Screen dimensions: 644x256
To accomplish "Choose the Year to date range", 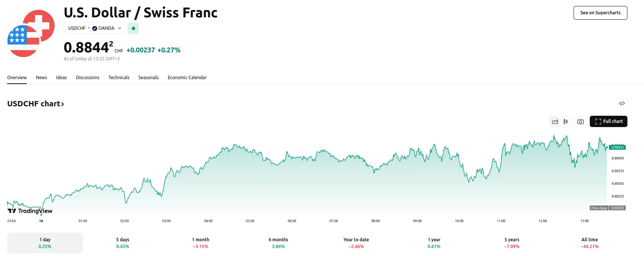I will tap(356, 243).
